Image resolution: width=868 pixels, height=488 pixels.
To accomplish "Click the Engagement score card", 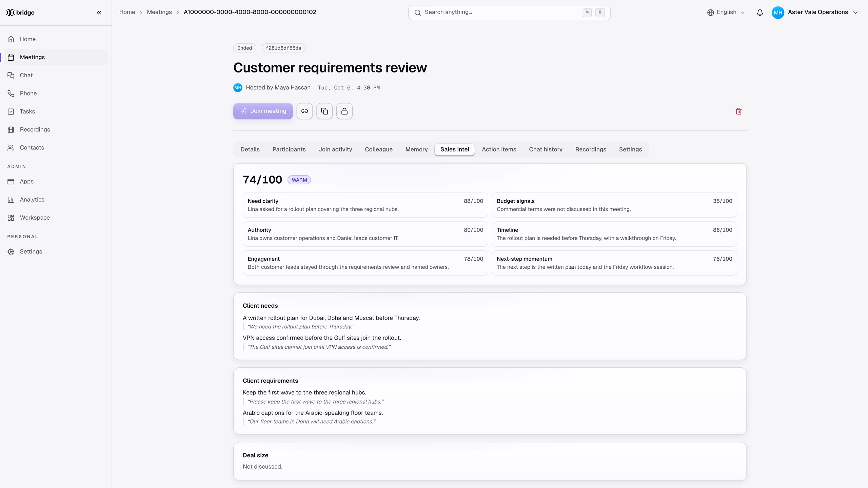I will tap(365, 263).
